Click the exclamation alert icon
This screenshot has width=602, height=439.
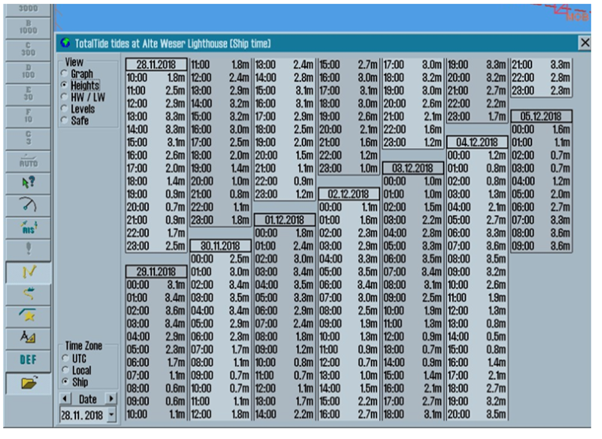click(27, 247)
